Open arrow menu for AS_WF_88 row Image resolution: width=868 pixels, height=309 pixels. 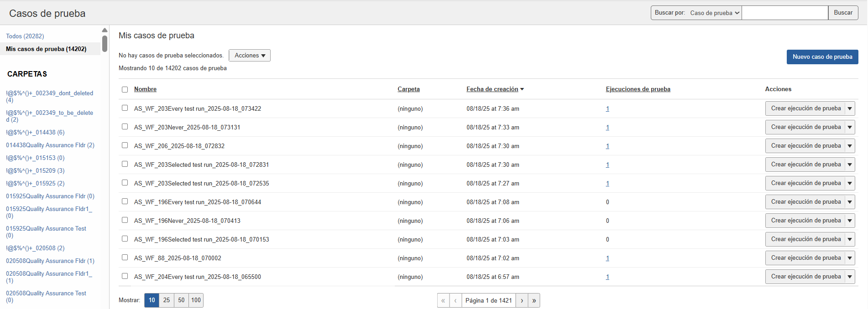point(849,258)
